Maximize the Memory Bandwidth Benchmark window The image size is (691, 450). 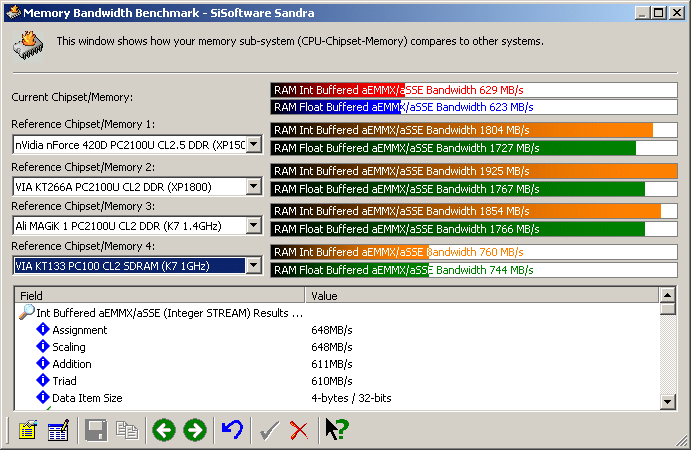click(658, 13)
